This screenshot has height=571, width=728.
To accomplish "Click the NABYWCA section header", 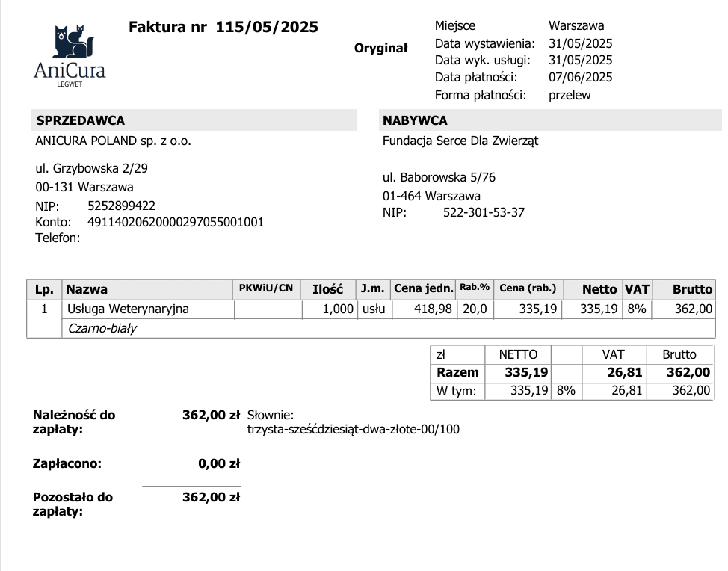I will [x=415, y=120].
